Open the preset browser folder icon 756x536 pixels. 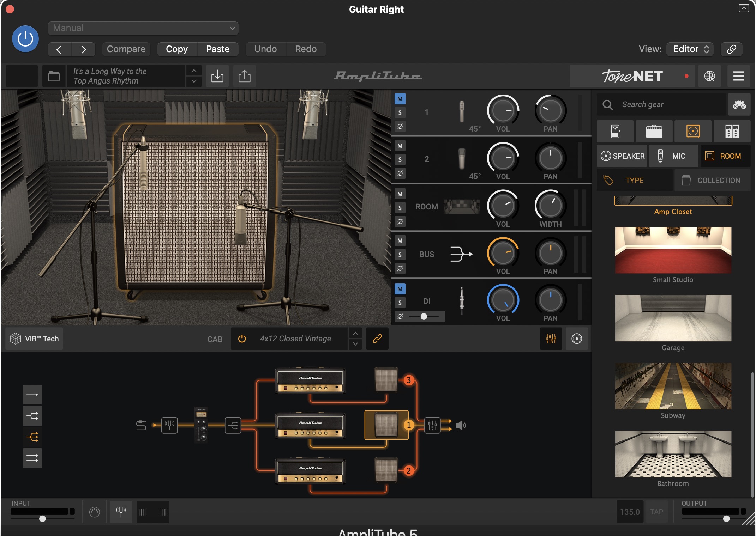tap(54, 76)
